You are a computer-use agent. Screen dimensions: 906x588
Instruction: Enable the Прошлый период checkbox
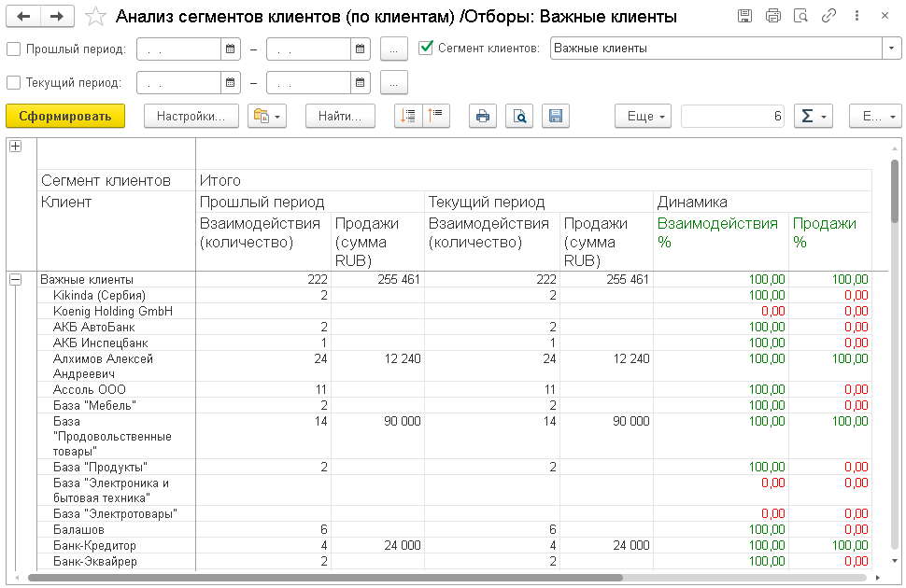coord(13,49)
